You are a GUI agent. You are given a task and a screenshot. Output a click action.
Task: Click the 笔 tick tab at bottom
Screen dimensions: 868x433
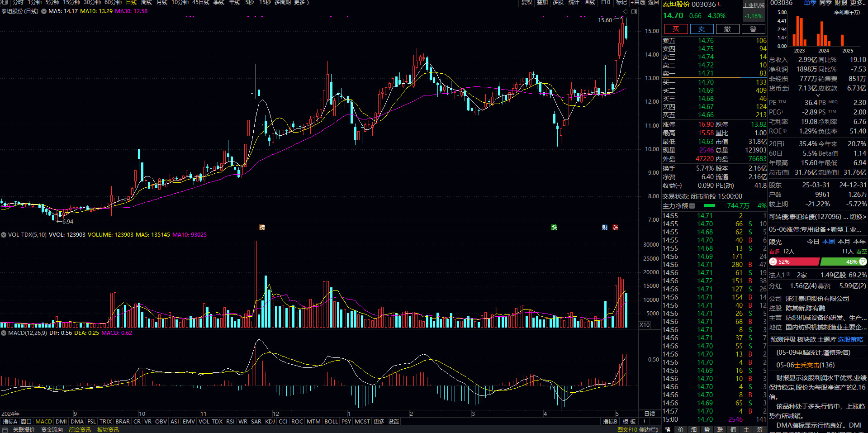[668, 429]
